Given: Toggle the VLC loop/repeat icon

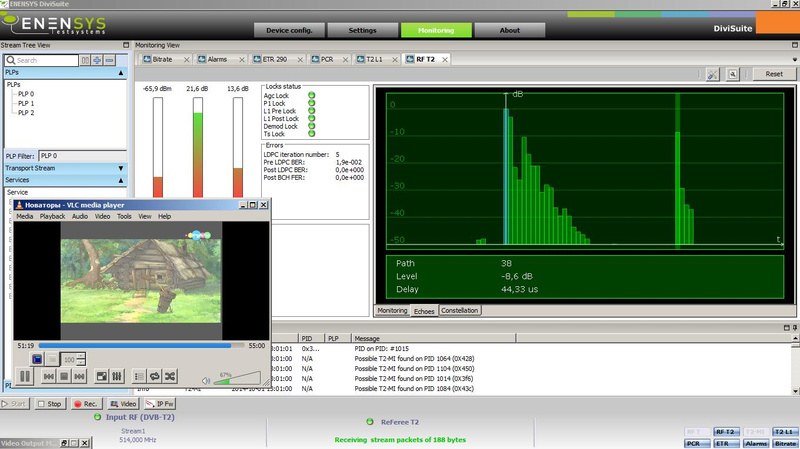Looking at the screenshot, I should coord(155,376).
